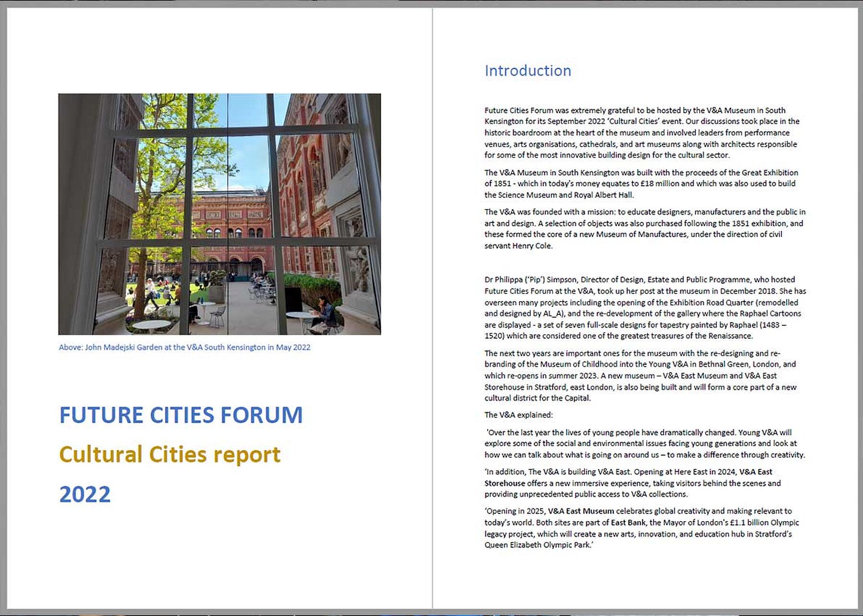Click bold 'V&A East Museum' text in last paragraph
This screenshot has height=616, width=863.
pyautogui.click(x=581, y=511)
